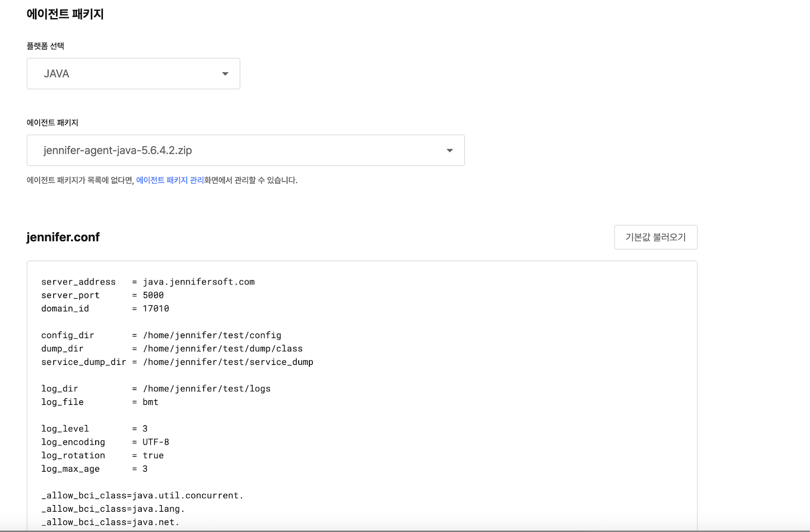Image resolution: width=810 pixels, height=532 pixels.
Task: Click the log_rotation = true line
Action: click(x=102, y=456)
